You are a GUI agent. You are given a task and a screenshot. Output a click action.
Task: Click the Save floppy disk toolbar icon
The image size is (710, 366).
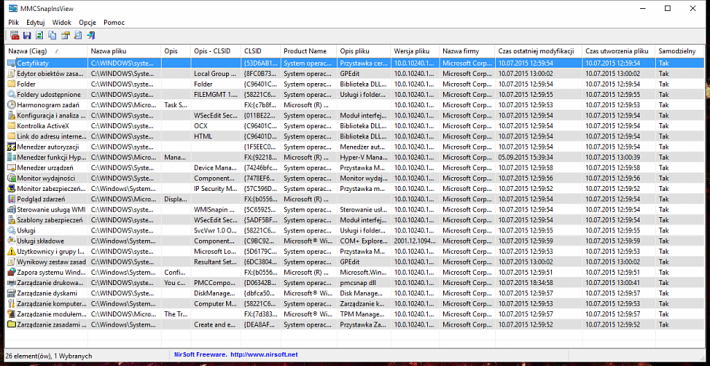(x=27, y=36)
